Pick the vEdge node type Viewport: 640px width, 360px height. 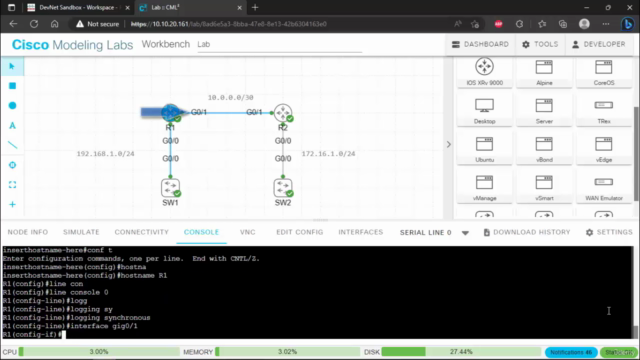pyautogui.click(x=604, y=149)
